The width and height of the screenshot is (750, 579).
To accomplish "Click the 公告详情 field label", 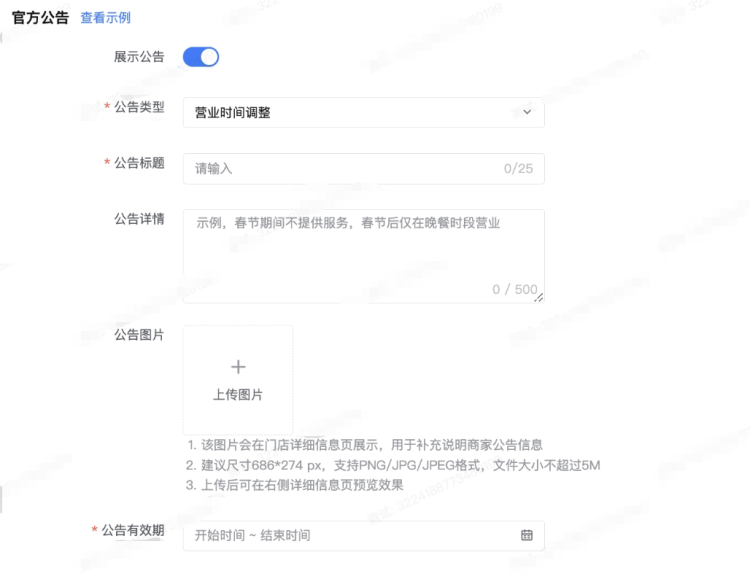I will click(139, 219).
